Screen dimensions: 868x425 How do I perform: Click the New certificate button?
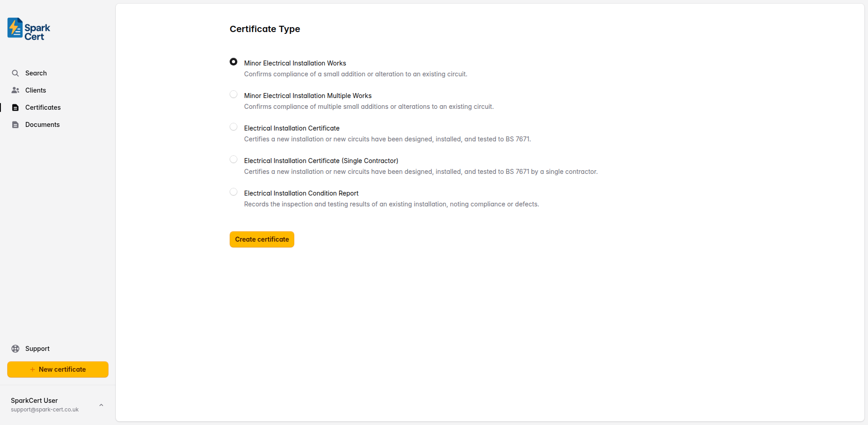pos(57,369)
